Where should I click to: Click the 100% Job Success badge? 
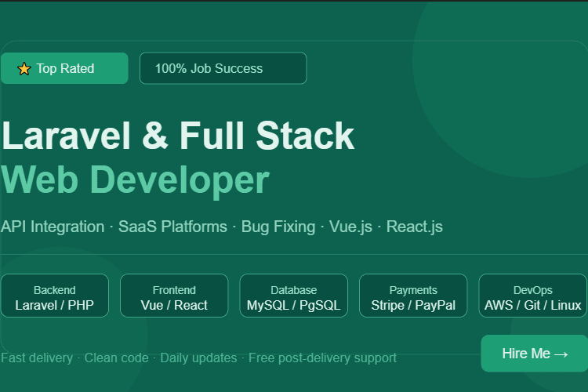[223, 68]
